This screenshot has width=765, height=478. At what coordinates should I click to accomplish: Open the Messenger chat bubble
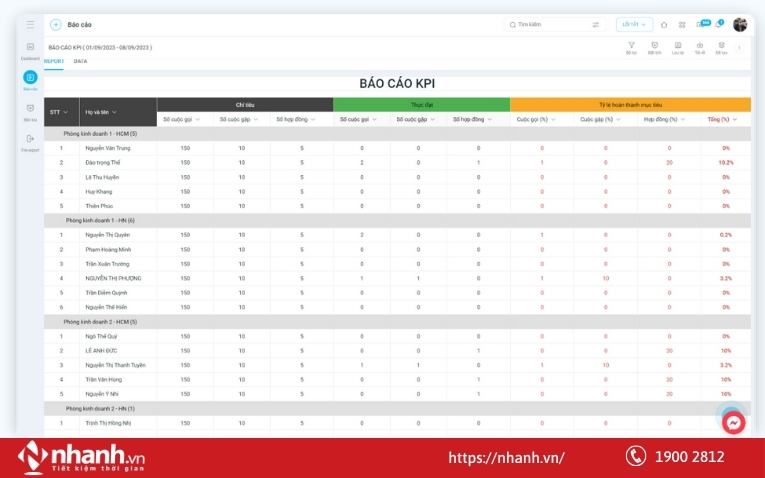tap(733, 423)
